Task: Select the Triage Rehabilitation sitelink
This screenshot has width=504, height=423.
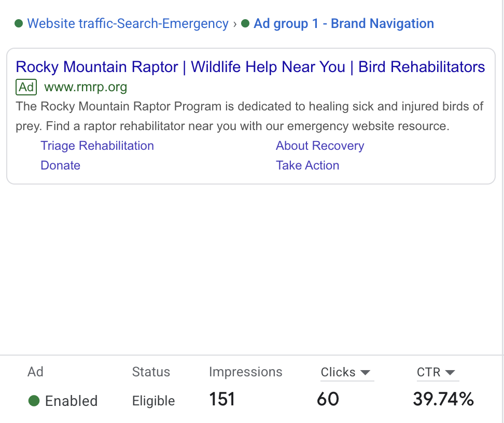Action: (97, 146)
